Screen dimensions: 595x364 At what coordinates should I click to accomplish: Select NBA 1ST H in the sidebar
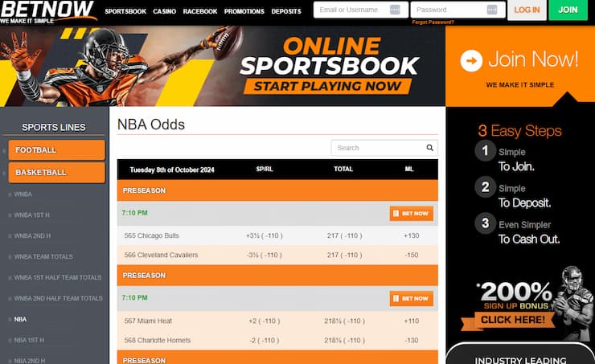(x=29, y=340)
